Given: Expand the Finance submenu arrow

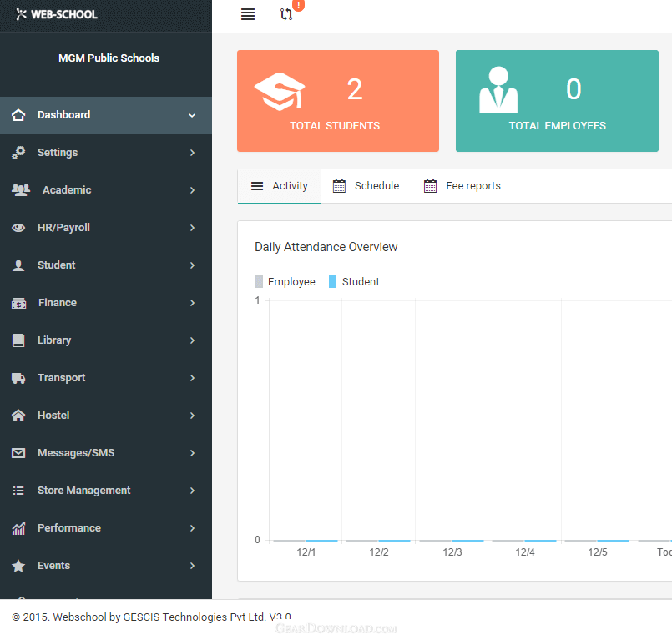Looking at the screenshot, I should [192, 303].
